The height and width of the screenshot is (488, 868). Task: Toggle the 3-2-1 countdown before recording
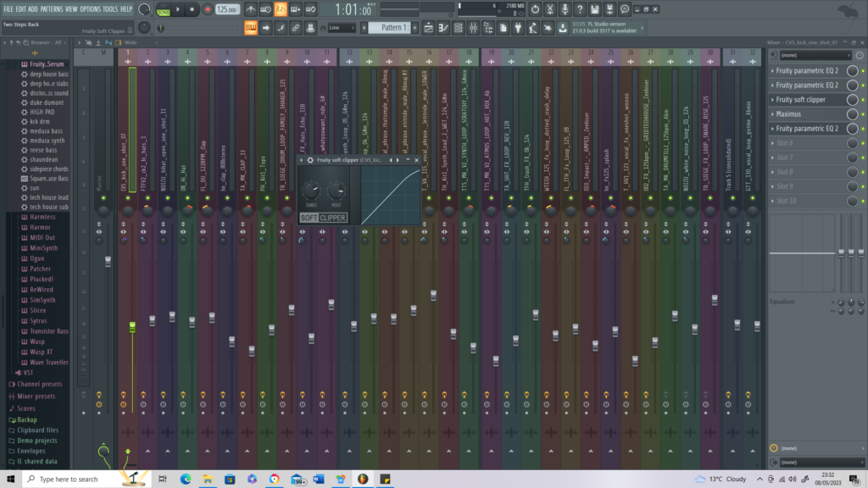(x=281, y=9)
